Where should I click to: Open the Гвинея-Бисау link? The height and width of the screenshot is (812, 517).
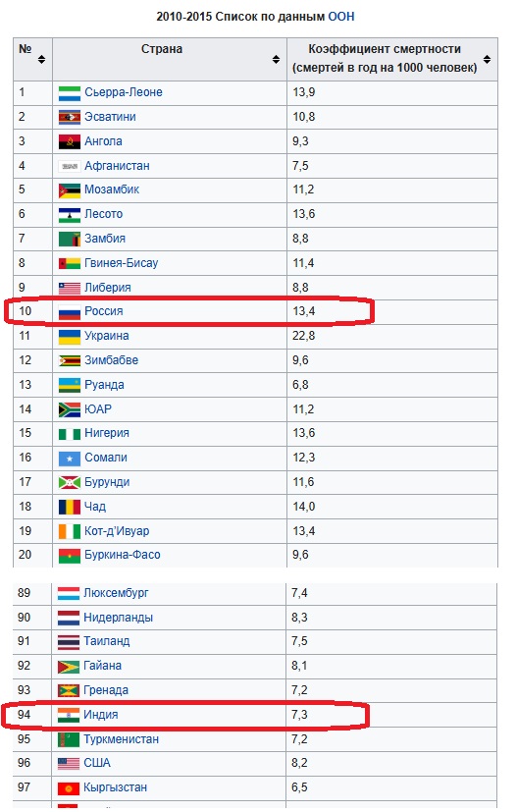point(121,263)
